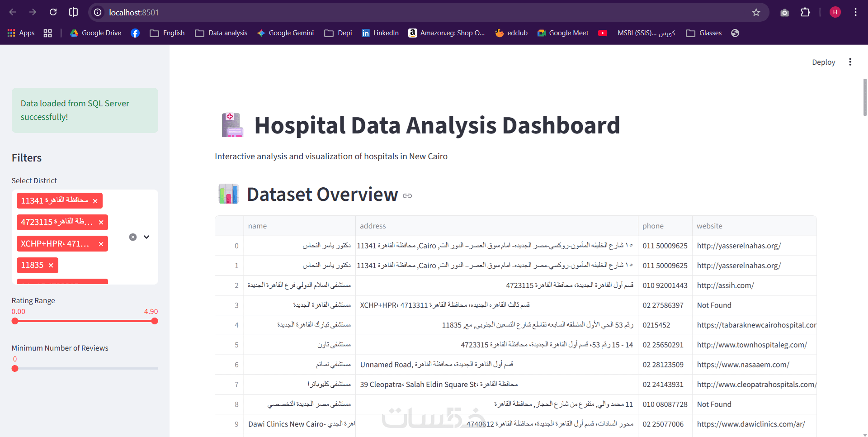This screenshot has height=437, width=868.
Task: Click the browser address bar
Action: pos(407,12)
